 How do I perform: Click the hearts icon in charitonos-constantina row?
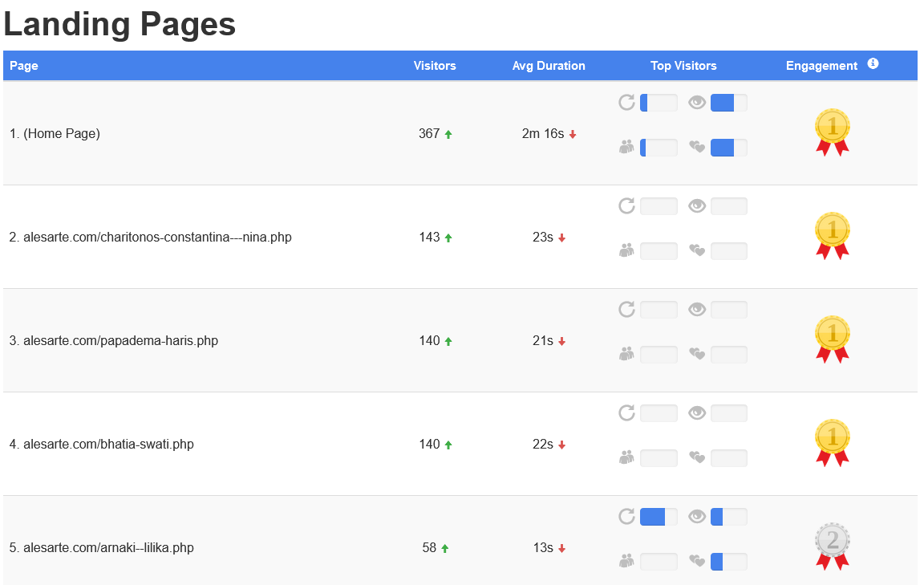[x=697, y=250]
